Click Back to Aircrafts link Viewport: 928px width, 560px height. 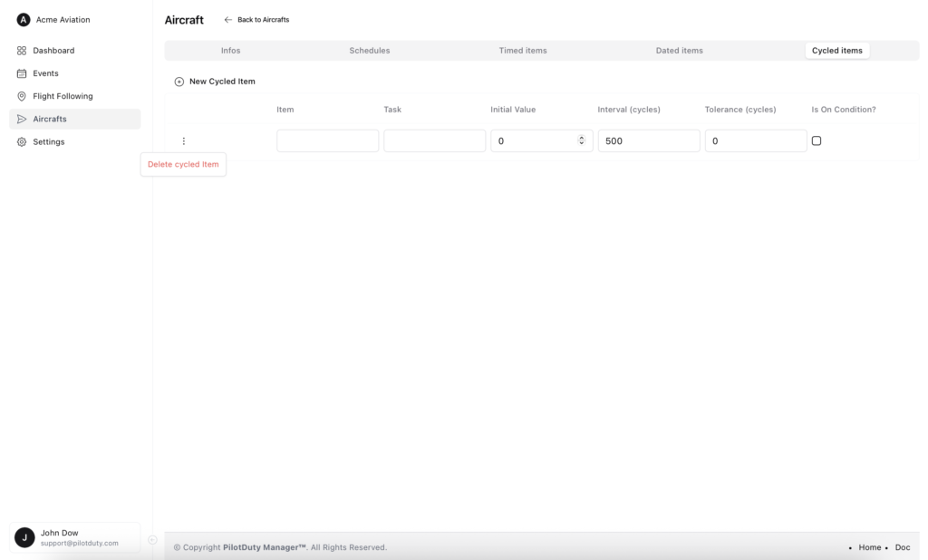257,20
